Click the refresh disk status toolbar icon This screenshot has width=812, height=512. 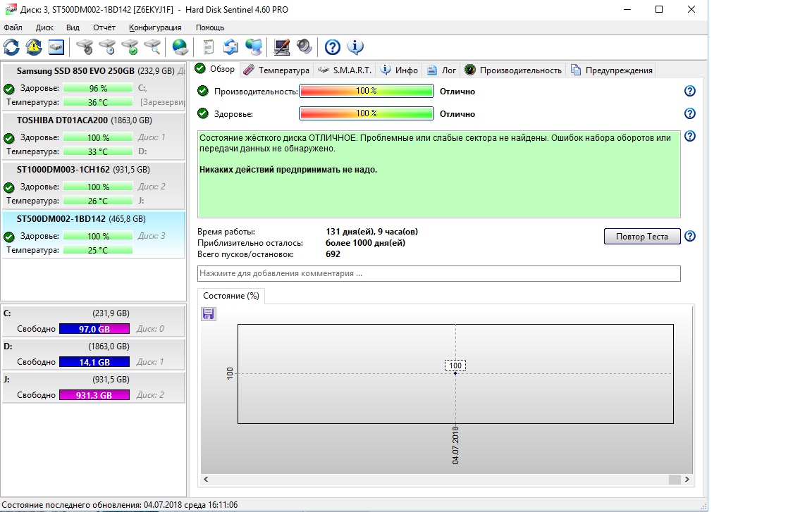point(11,47)
